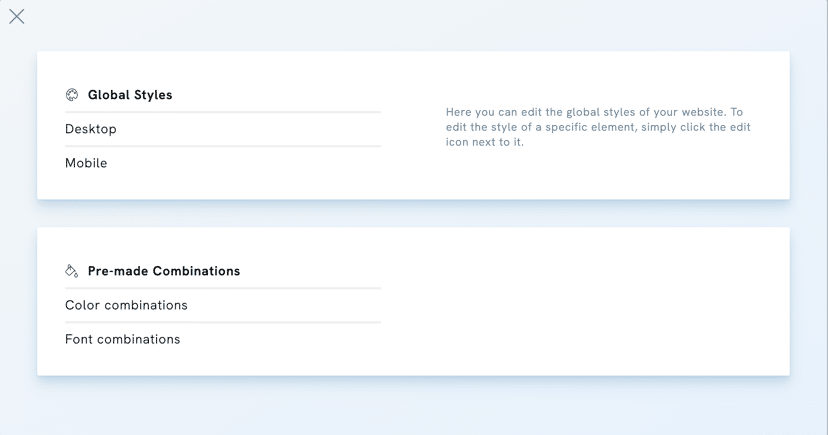The width and height of the screenshot is (828, 435).
Task: Click the blank area below Font combinations card
Action: [413, 405]
